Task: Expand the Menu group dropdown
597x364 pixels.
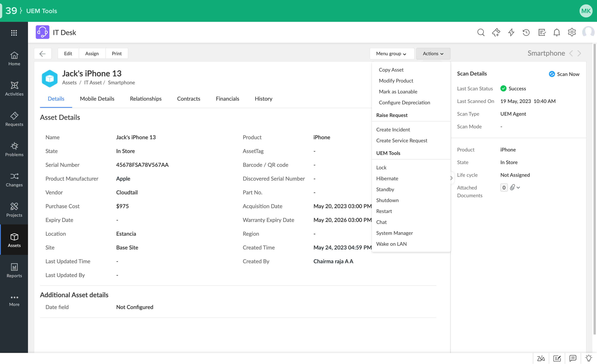Action: 392,53
